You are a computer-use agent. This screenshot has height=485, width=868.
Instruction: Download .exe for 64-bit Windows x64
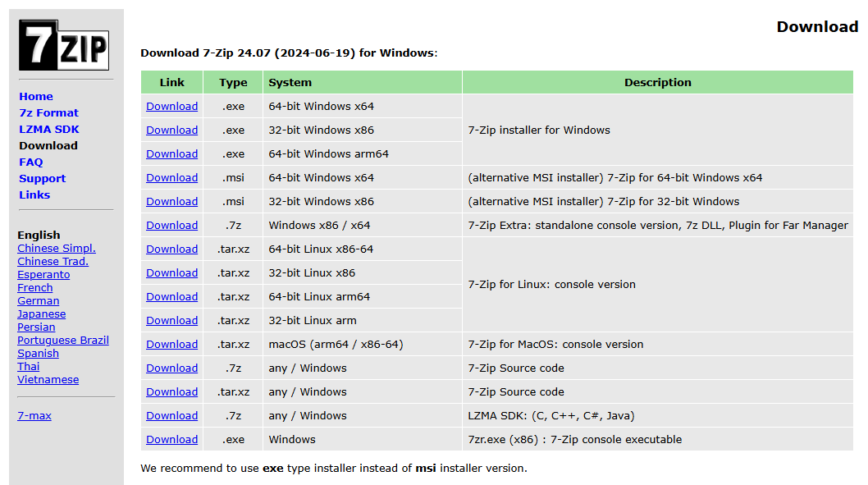[x=171, y=107]
